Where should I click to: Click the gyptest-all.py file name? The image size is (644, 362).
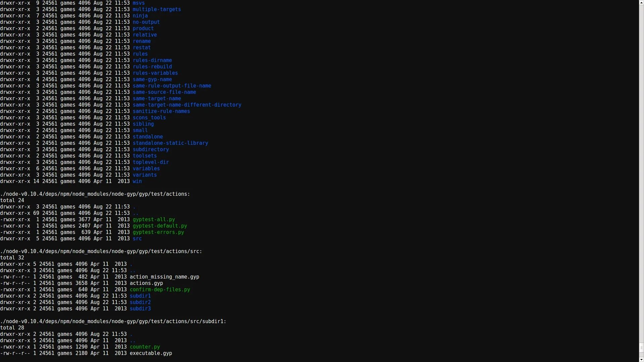click(154, 220)
